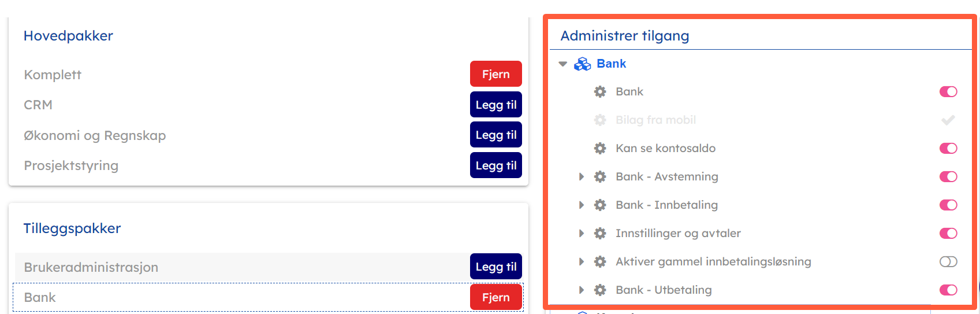Click gear icon next to Bank - Innbetaling
Screen dimensions: 980x314
pos(600,205)
